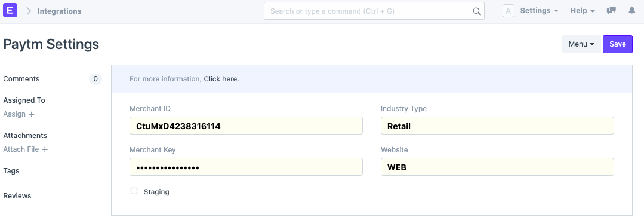
Task: Go to Integrations breadcrumb
Action: (x=59, y=11)
